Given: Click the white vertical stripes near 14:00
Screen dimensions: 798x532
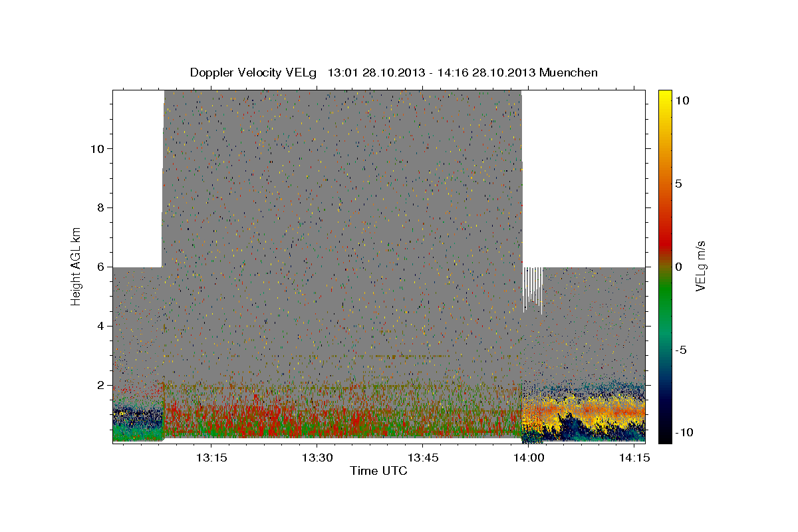Looking at the screenshot, I should click(x=533, y=290).
